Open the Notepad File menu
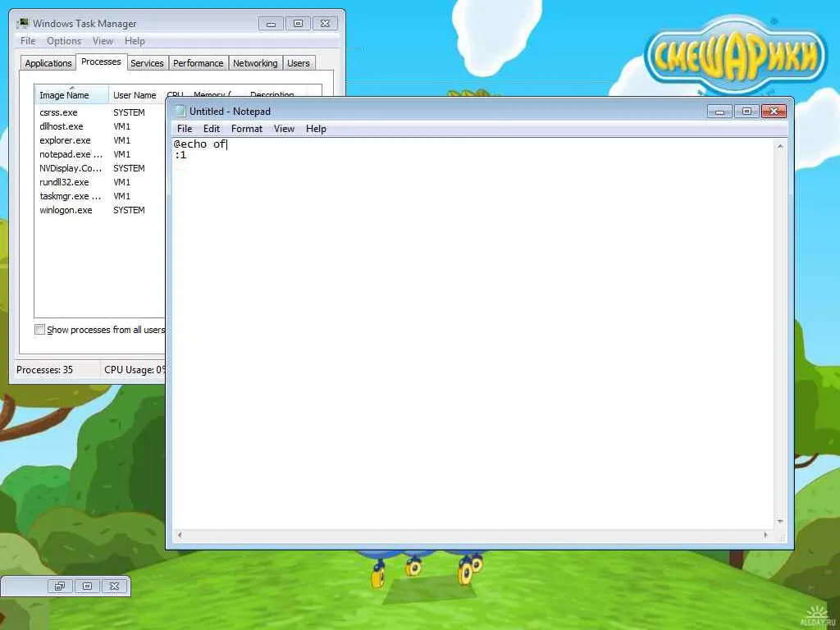 pos(185,129)
